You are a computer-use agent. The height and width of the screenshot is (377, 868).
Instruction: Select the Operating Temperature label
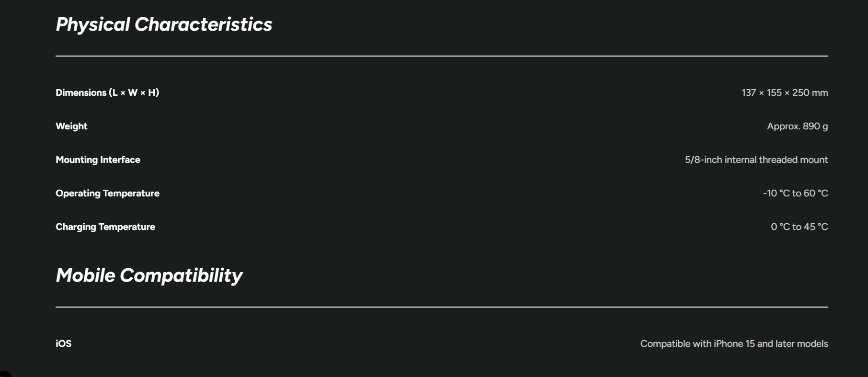(x=107, y=194)
